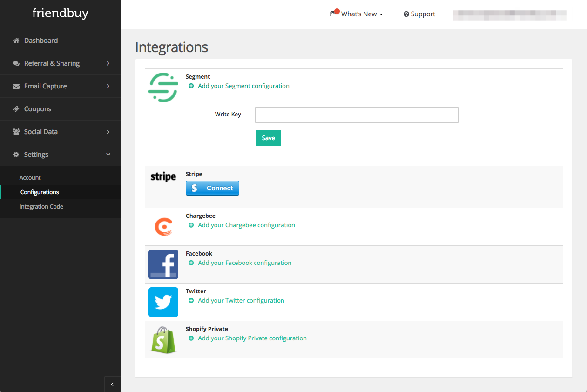Viewport: 587px width, 392px height.
Task: Click the Twitter bird icon
Action: (163, 302)
